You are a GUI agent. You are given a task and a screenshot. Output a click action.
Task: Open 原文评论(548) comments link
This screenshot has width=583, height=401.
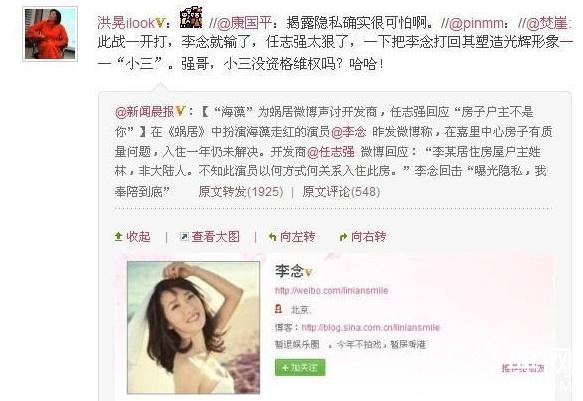point(341,192)
